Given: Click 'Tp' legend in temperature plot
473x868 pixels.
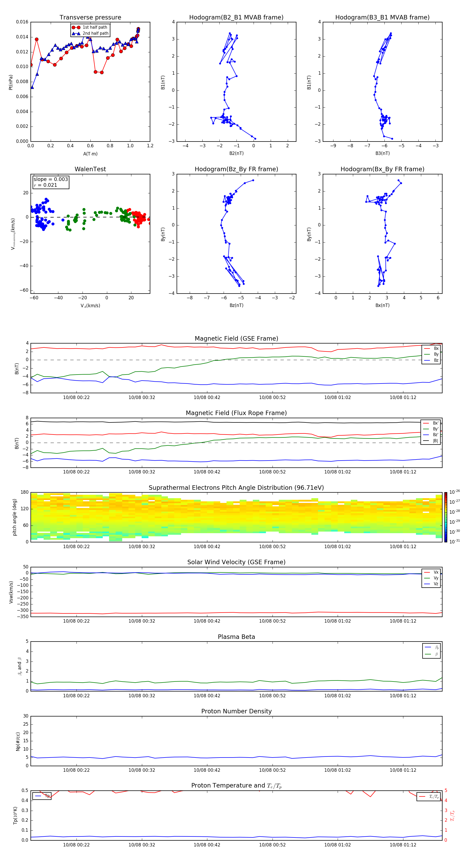Looking at the screenshot, I should pyautogui.click(x=42, y=796).
